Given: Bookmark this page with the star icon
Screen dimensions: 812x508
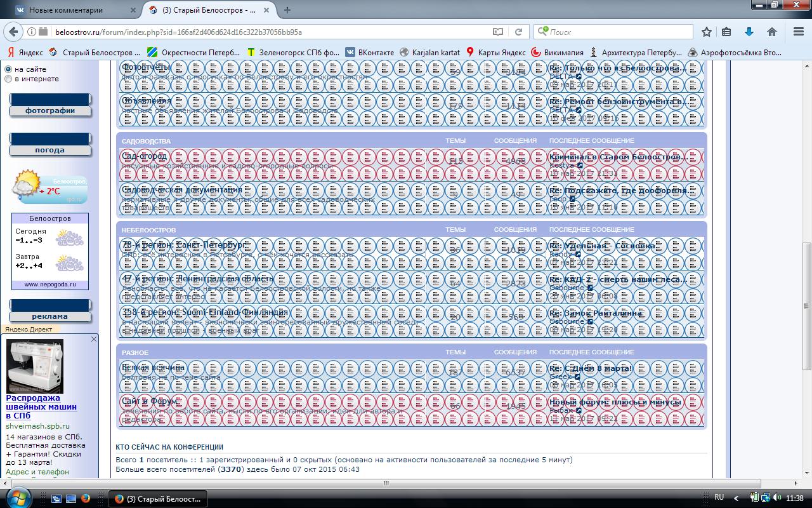Looking at the screenshot, I should click(707, 32).
